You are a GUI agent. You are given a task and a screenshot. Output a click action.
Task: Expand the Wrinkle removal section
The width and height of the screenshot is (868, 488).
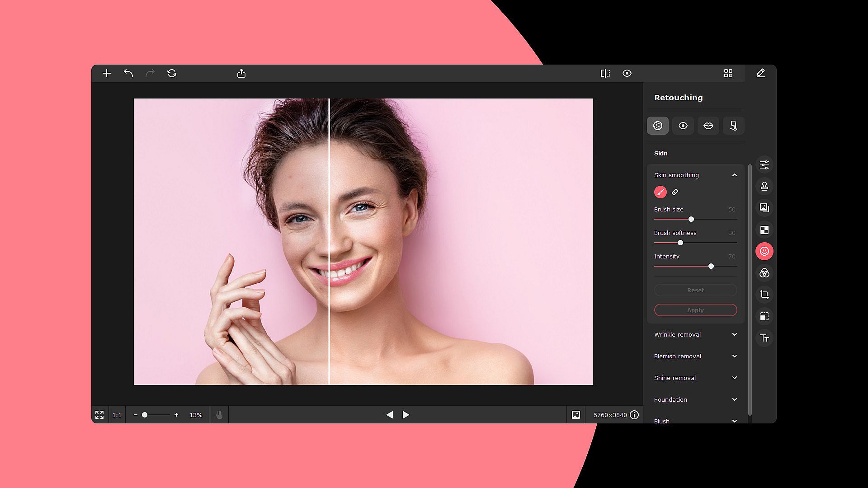(695, 334)
